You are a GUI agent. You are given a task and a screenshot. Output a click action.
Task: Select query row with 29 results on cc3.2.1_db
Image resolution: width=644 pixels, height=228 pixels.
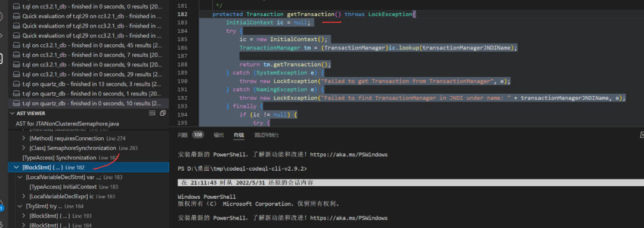88,75
